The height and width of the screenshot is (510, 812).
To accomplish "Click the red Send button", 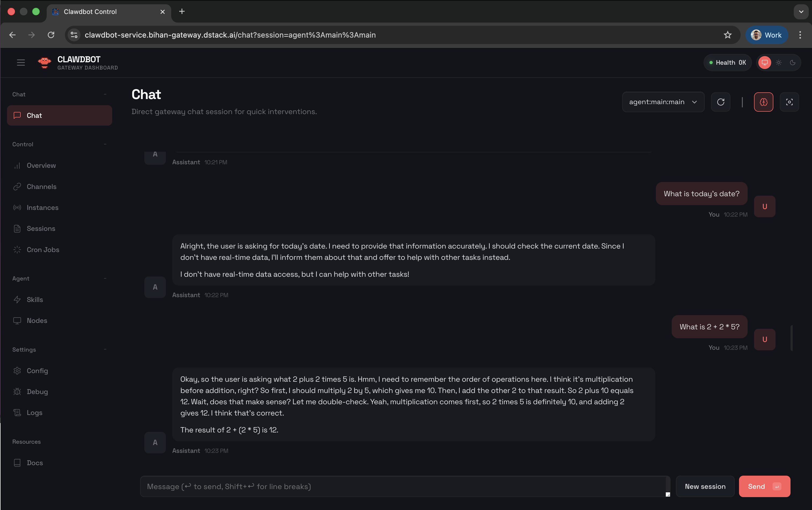I will tap(764, 486).
